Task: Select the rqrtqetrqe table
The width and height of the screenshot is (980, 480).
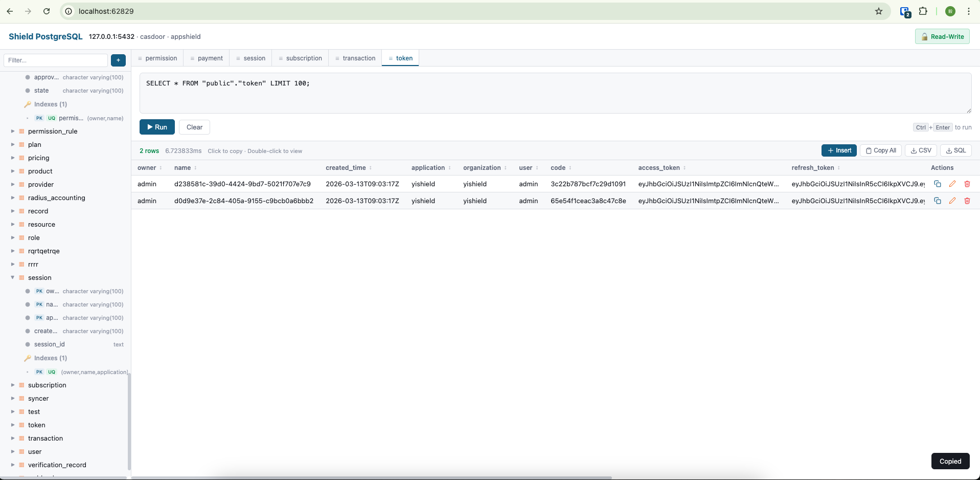Action: [x=44, y=251]
